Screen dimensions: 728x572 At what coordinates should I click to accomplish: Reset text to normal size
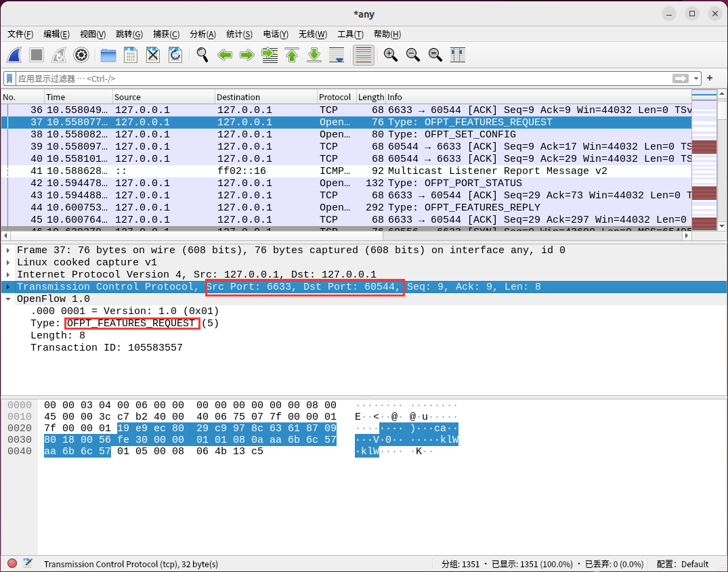click(x=435, y=56)
